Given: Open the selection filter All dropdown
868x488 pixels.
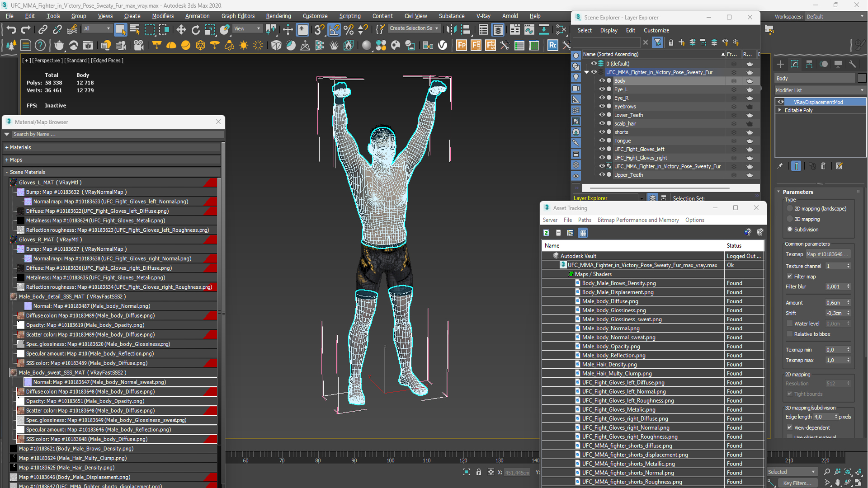Looking at the screenshot, I should (x=97, y=28).
